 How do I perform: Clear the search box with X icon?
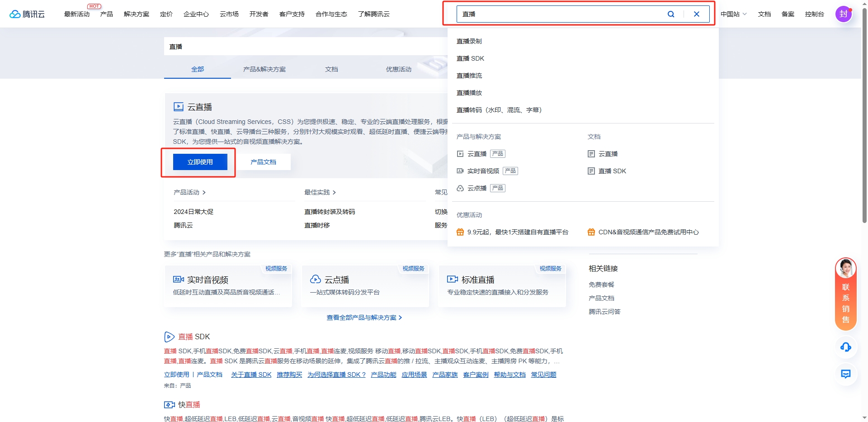(697, 14)
